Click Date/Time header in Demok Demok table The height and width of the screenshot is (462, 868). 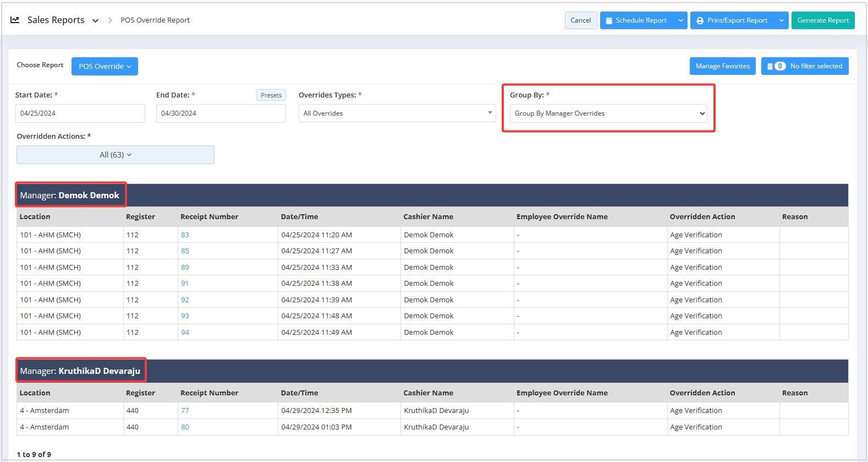pos(299,216)
